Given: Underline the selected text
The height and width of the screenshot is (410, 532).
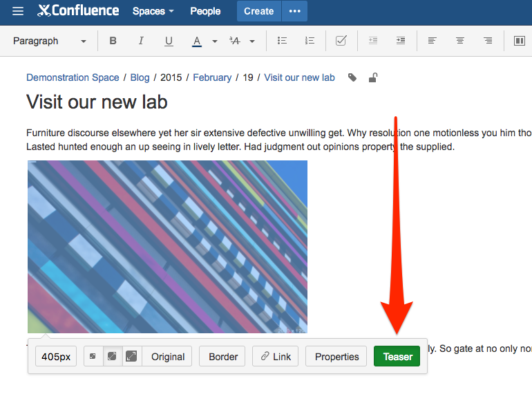Looking at the screenshot, I should click(169, 41).
